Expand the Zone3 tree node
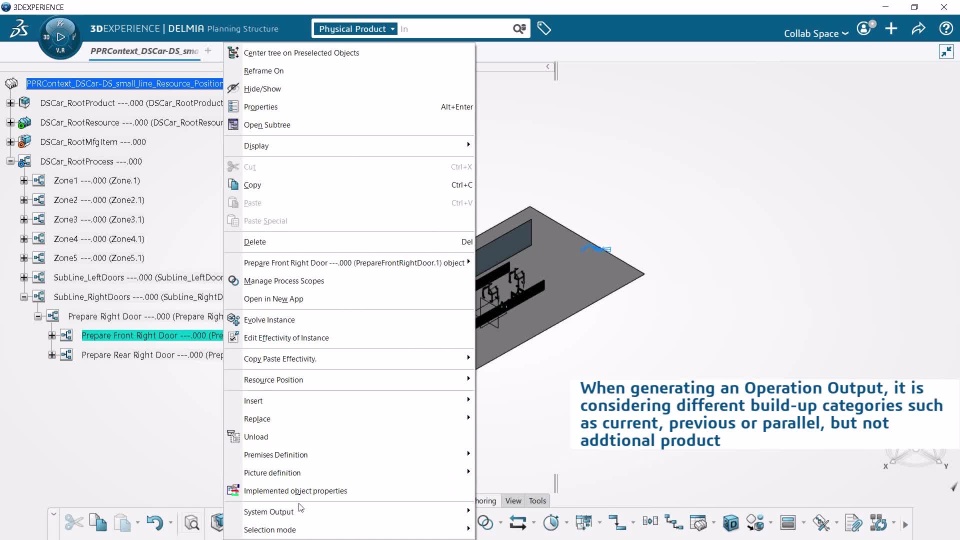Viewport: 960px width, 540px height. point(24,219)
